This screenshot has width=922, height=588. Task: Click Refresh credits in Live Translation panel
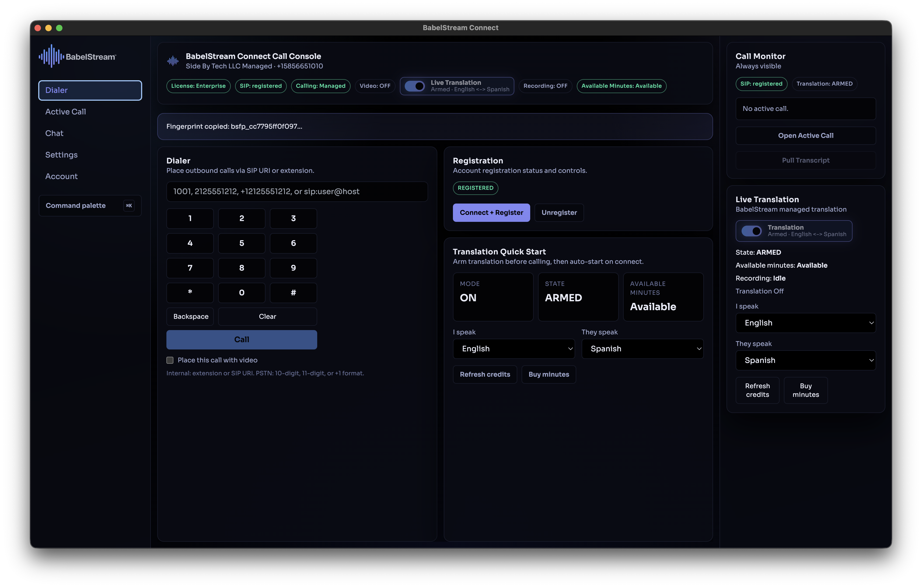[757, 390]
